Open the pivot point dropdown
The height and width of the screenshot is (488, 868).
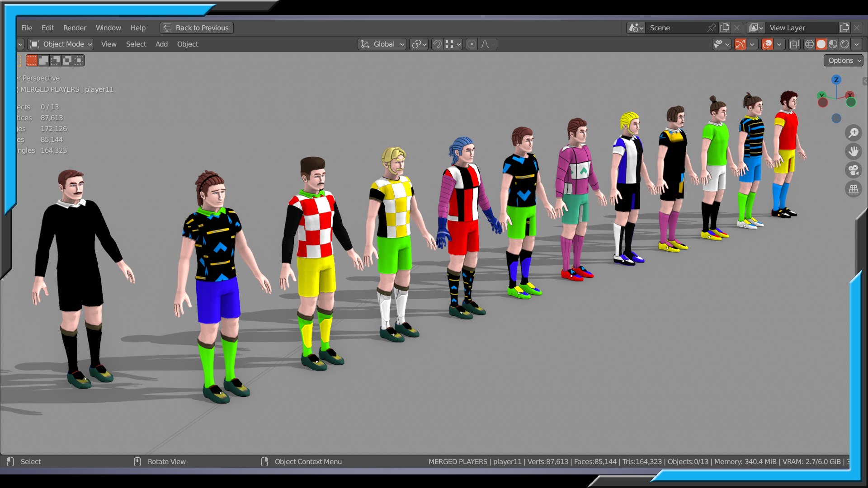[419, 44]
